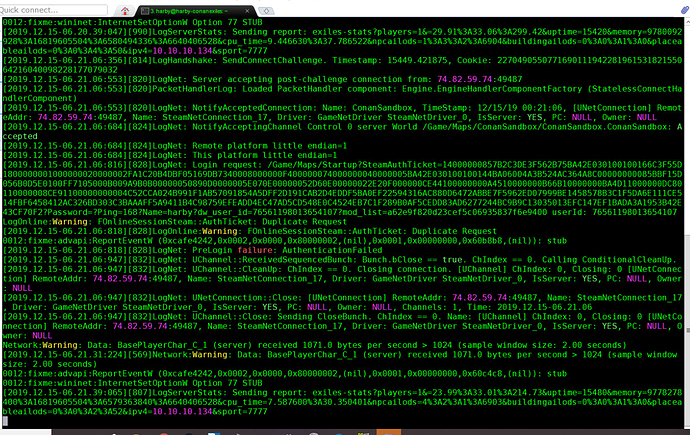Click the first 'InternetSetOptionW Option 77 STUB' line
Image resolution: width=690 pixels, height=435 pixels.
coord(132,22)
